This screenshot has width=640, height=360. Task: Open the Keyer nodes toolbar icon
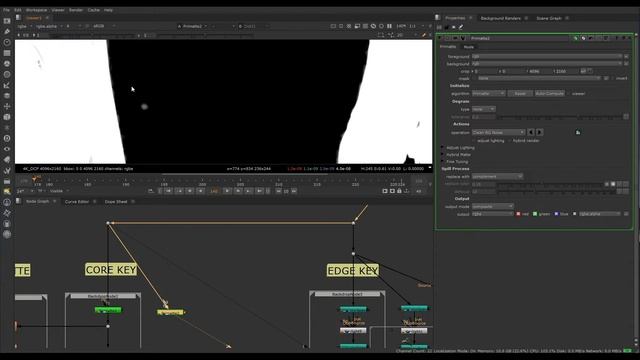7,85
